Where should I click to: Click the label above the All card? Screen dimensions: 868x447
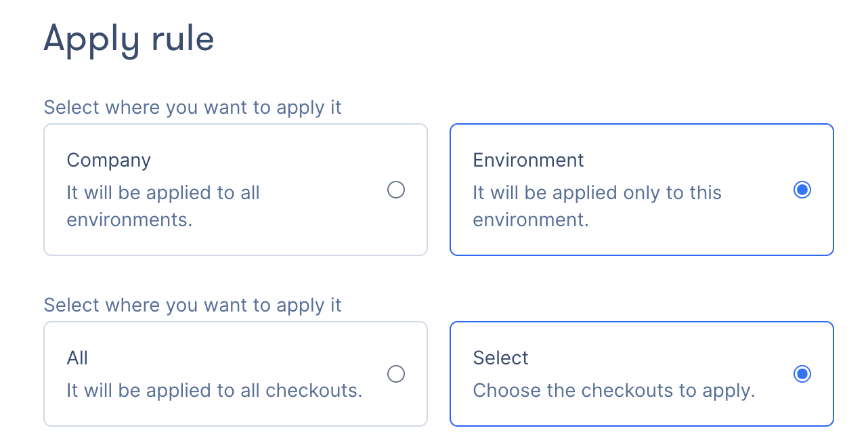tap(192, 305)
